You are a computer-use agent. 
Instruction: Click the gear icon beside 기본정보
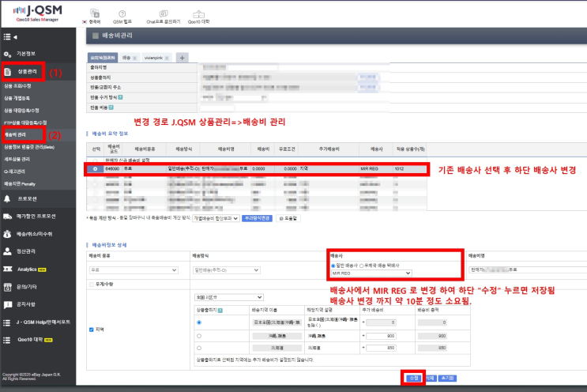[7, 55]
